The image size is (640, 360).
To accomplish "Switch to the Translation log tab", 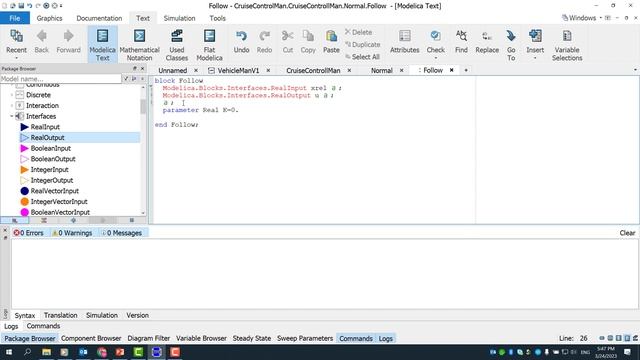I will (60, 315).
